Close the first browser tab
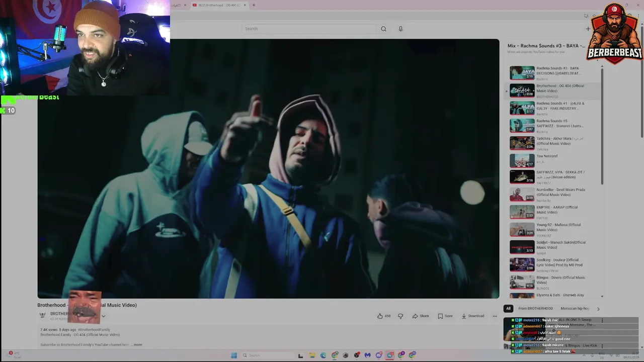Viewport: 644px width, 362px height. [185, 5]
